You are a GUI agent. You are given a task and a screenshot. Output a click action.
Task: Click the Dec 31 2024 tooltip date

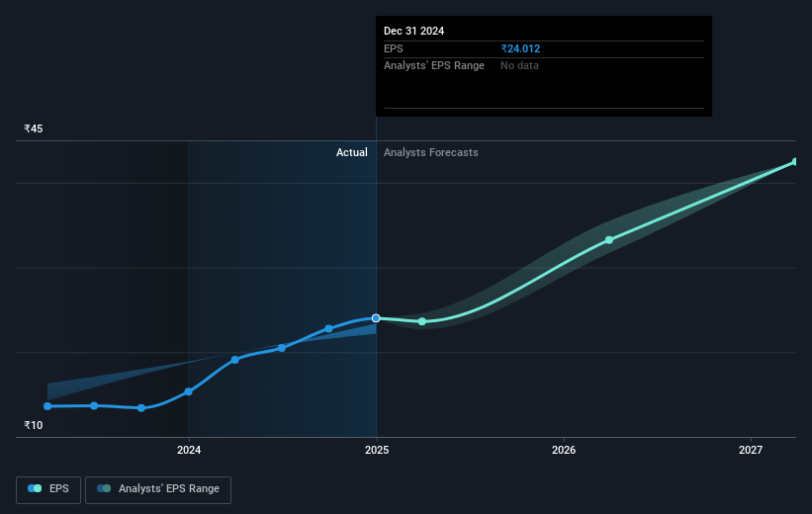point(413,31)
